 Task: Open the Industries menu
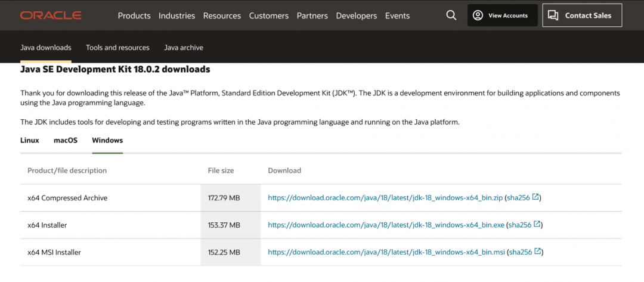click(x=177, y=16)
